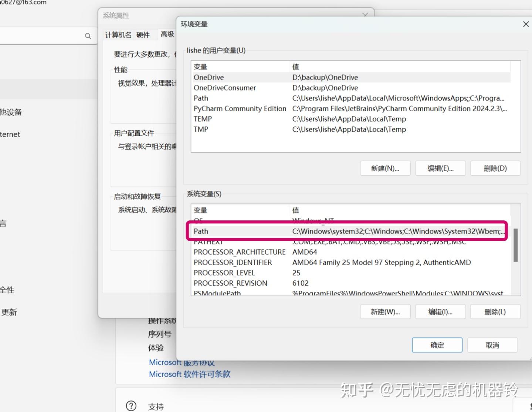The width and height of the screenshot is (532, 412).
Task: Select the 高级 tab in 系统属性
Action: (x=167, y=34)
